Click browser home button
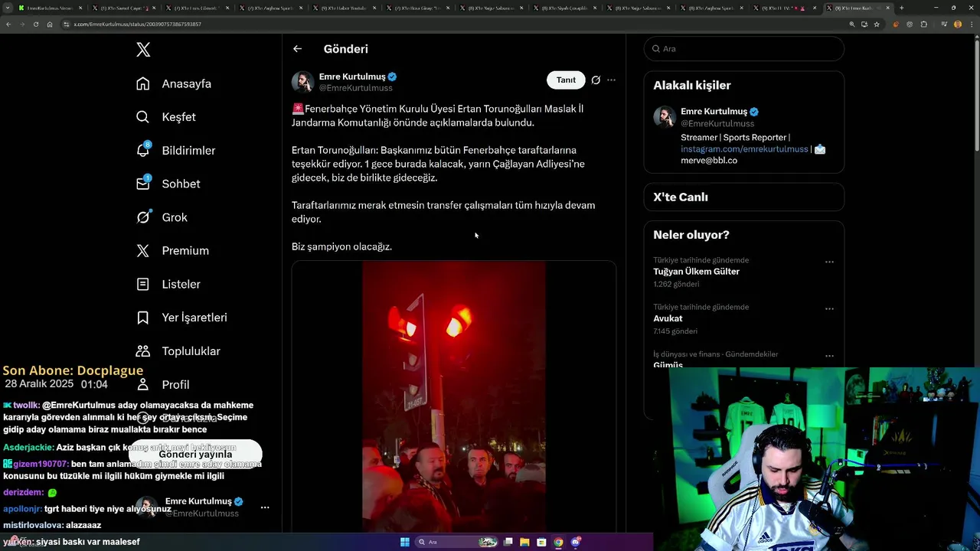The image size is (980, 551). (50, 24)
